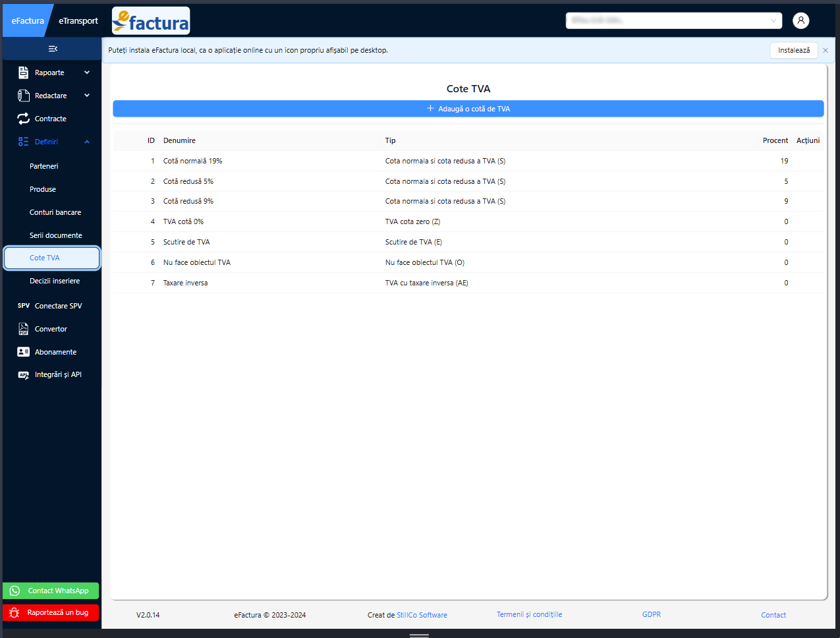840x638 pixels.
Task: Click the Definiri list icon
Action: click(24, 142)
